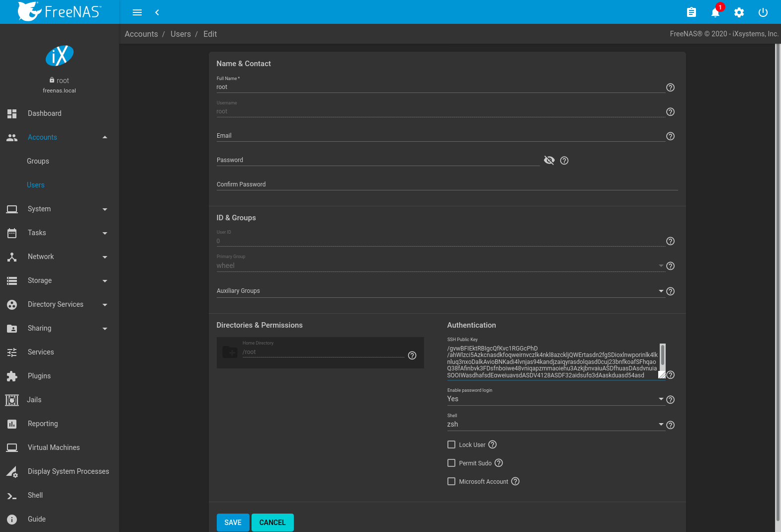Check the Permit Sudo checkbox
This screenshot has height=532, width=781.
[451, 463]
